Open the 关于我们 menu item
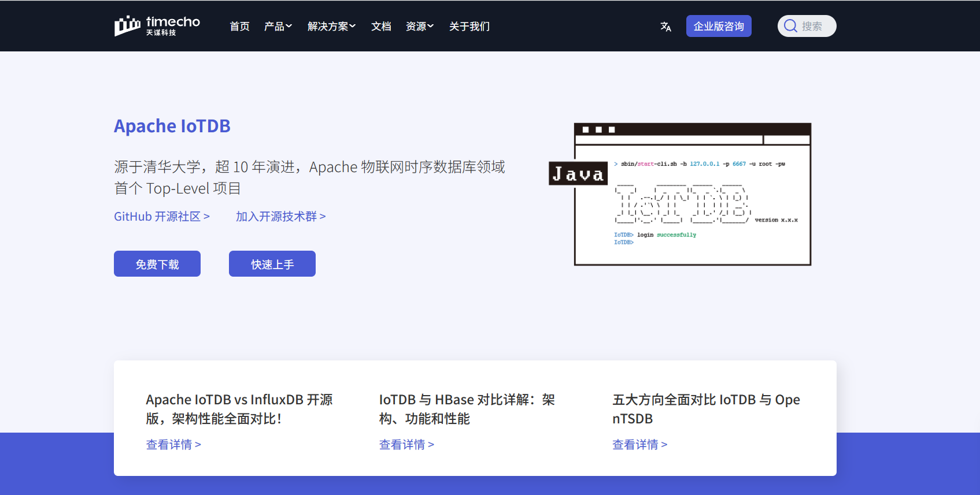 point(469,27)
